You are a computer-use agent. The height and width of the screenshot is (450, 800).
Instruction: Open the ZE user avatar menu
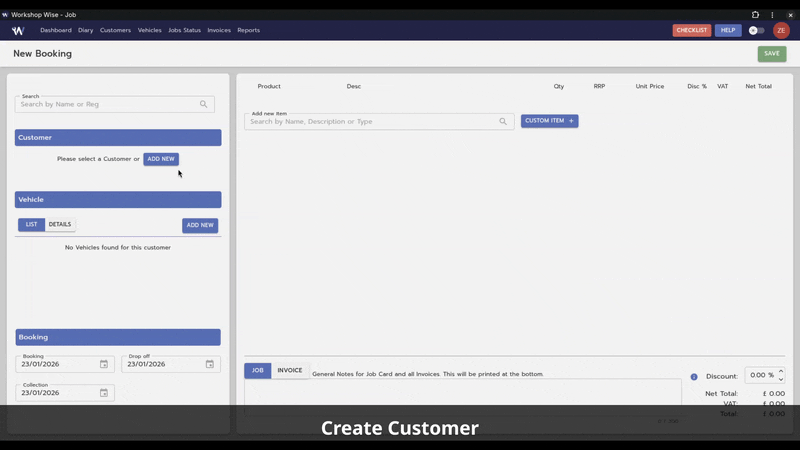(781, 31)
